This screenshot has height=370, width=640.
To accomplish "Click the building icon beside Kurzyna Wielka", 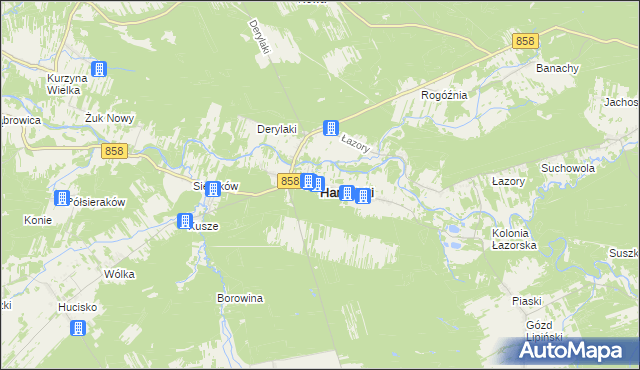I will [99, 69].
